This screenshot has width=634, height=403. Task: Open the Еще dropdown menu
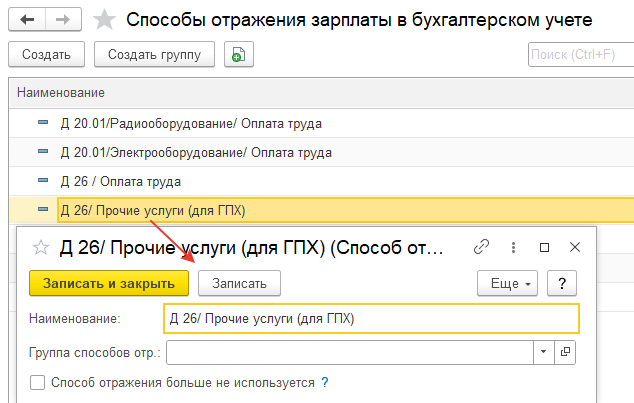[x=507, y=283]
